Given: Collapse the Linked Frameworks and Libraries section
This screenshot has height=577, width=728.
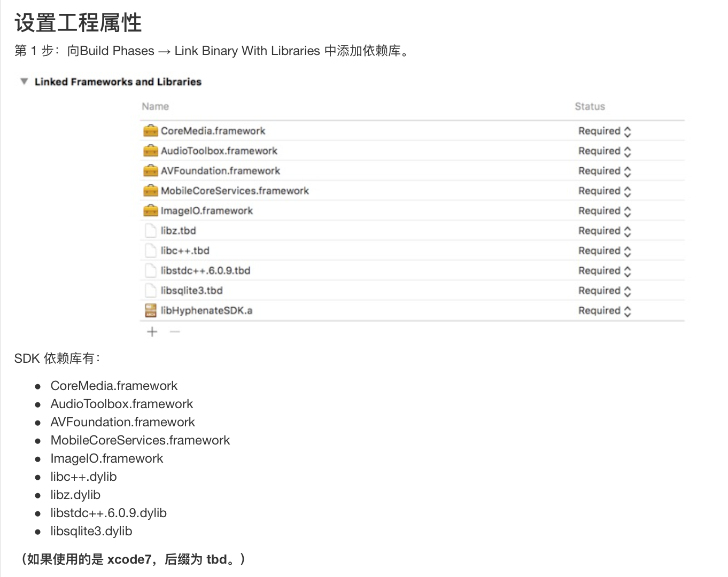Looking at the screenshot, I should coord(24,82).
